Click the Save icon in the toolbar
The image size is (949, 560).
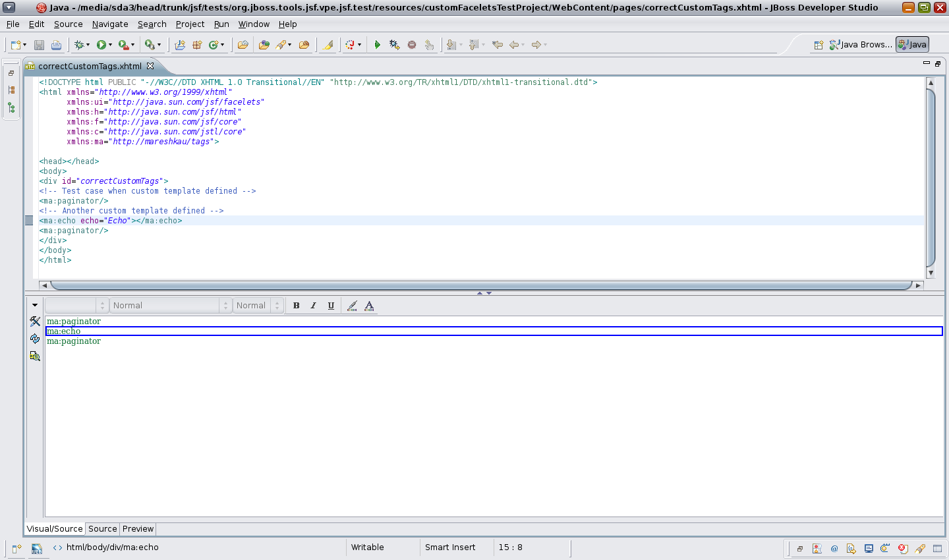39,45
